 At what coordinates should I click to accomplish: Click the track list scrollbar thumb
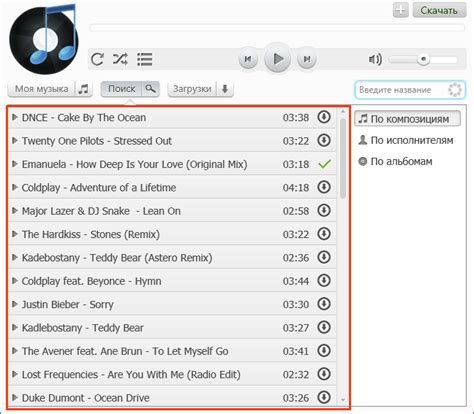coord(343,158)
